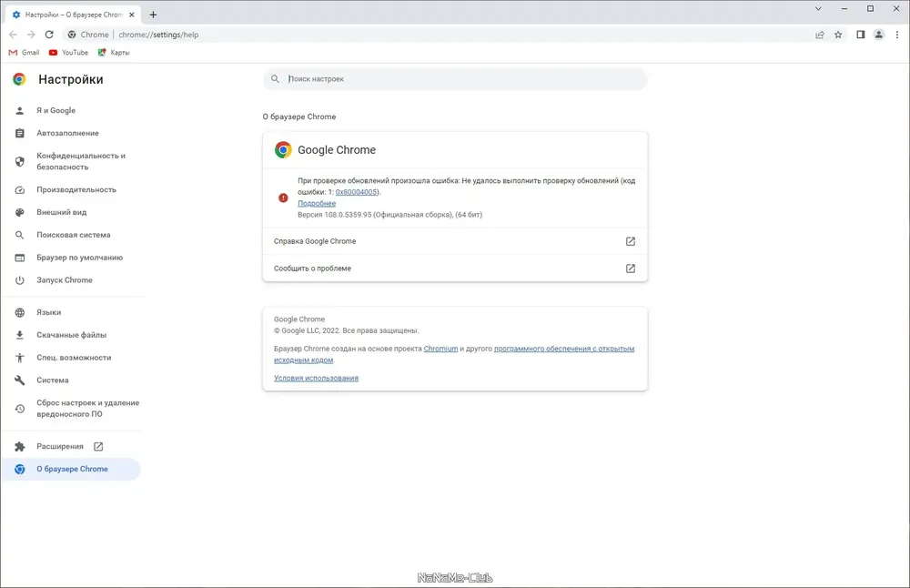This screenshot has width=910, height=588.
Task: Open the profile avatar menu
Action: pyautogui.click(x=879, y=35)
